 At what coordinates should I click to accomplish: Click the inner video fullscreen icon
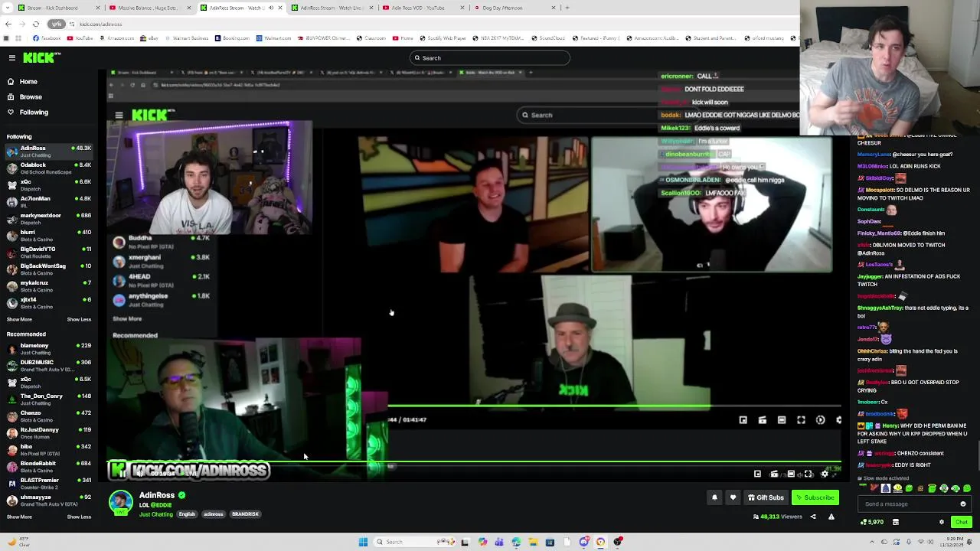(x=801, y=420)
